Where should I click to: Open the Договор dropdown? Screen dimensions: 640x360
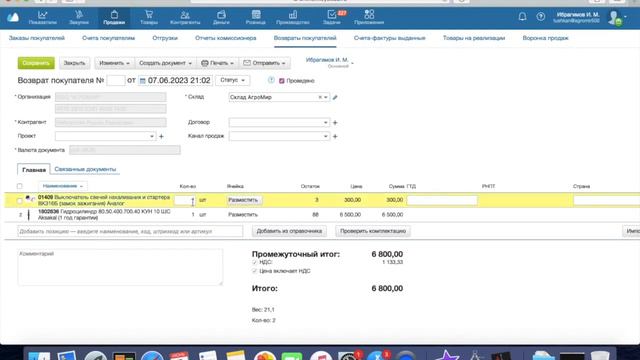click(x=325, y=122)
